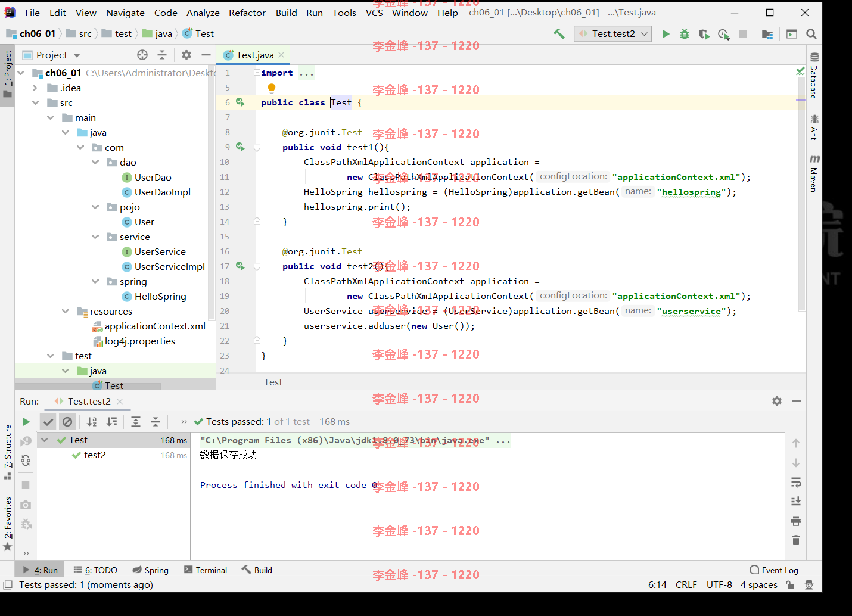852x616 pixels.
Task: Click 4 spaces indent setting
Action: pyautogui.click(x=758, y=585)
